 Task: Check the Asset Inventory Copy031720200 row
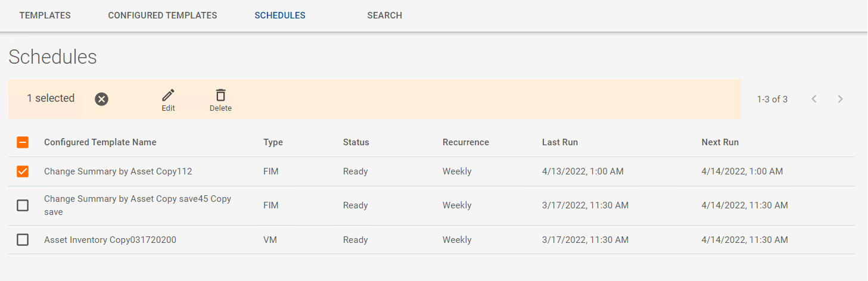point(22,240)
